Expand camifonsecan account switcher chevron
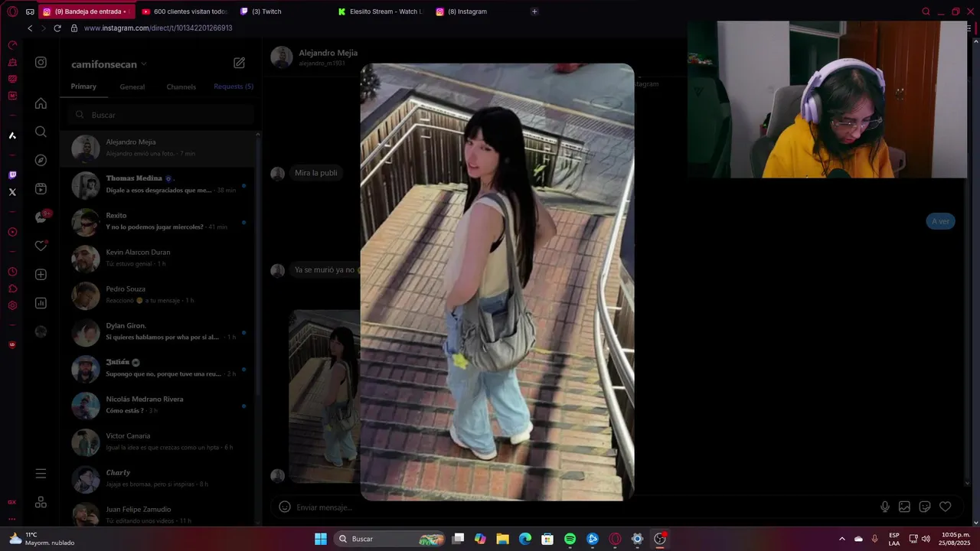This screenshot has height=551, width=980. tap(144, 64)
